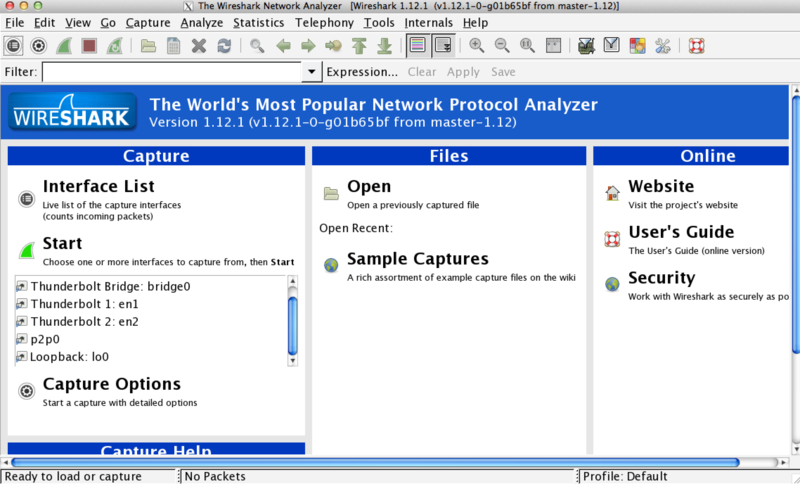Open a capture file via toolbar folder icon
This screenshot has width=800, height=484.
click(148, 46)
